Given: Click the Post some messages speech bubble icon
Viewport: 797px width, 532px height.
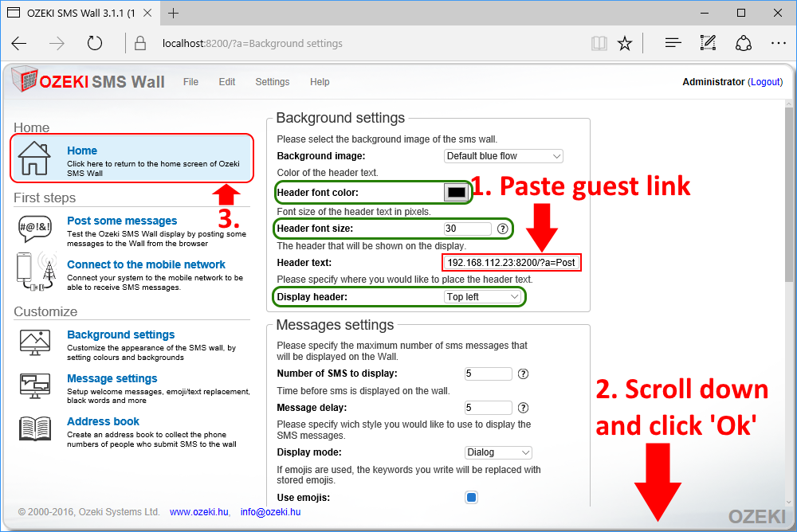Looking at the screenshot, I should click(x=34, y=228).
